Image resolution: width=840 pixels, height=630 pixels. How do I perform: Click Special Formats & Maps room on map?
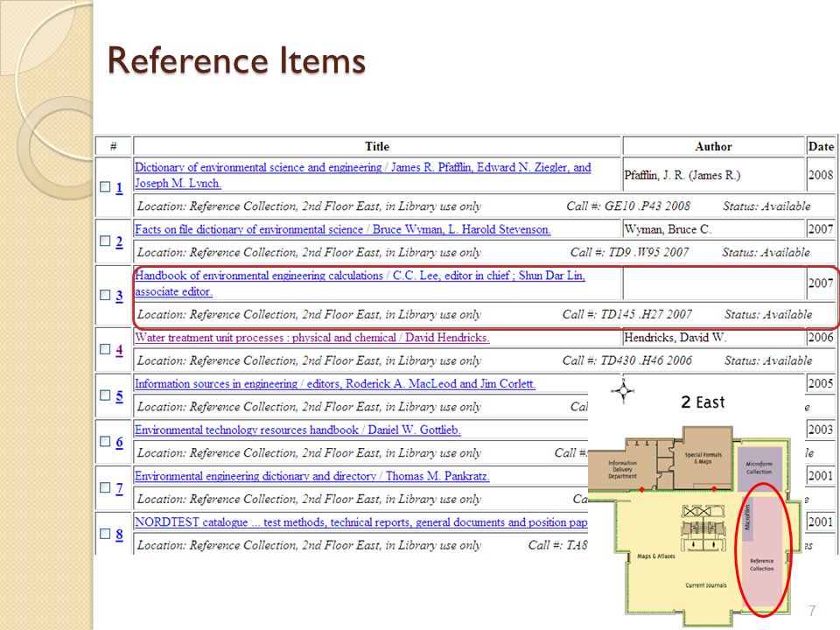click(x=703, y=458)
